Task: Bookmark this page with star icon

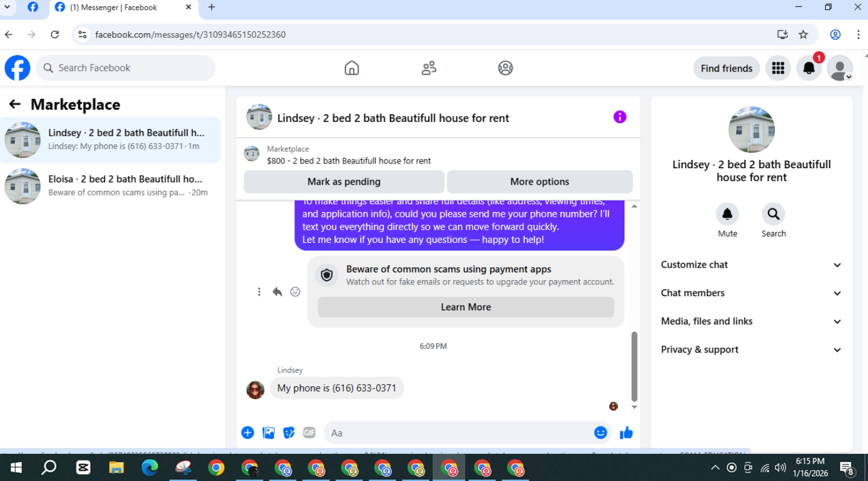Action: tap(803, 34)
